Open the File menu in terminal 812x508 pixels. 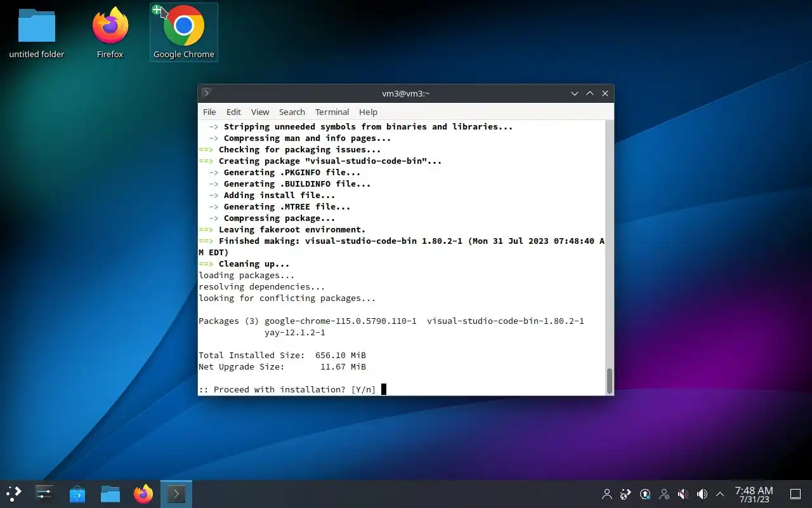coord(209,112)
